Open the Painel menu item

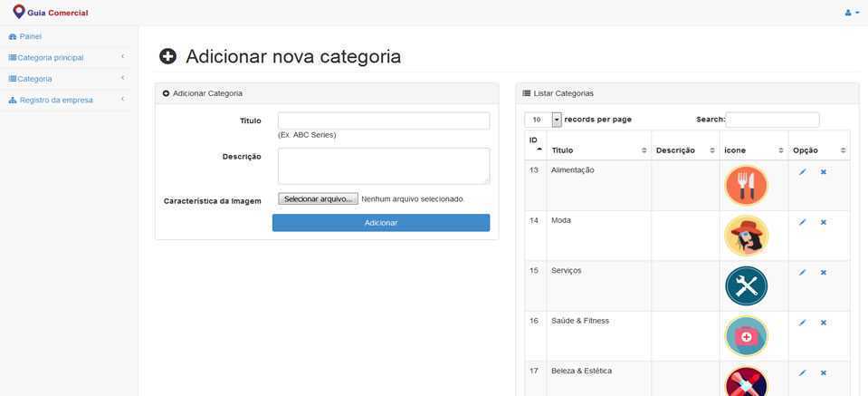[x=30, y=36]
